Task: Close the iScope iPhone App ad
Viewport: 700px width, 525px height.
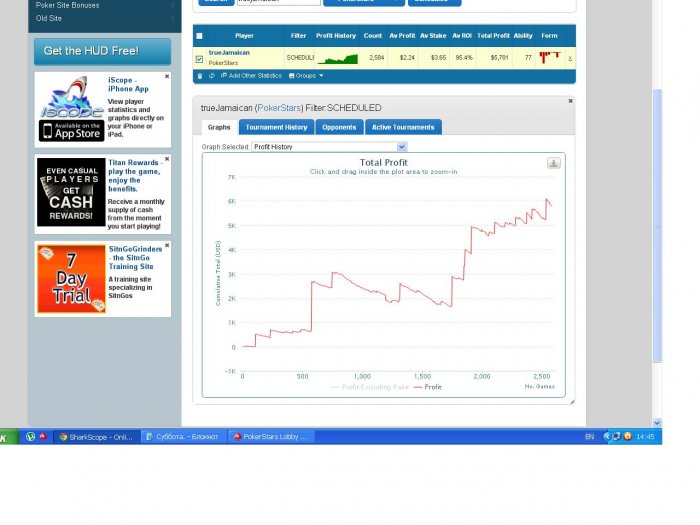Action: (167, 76)
